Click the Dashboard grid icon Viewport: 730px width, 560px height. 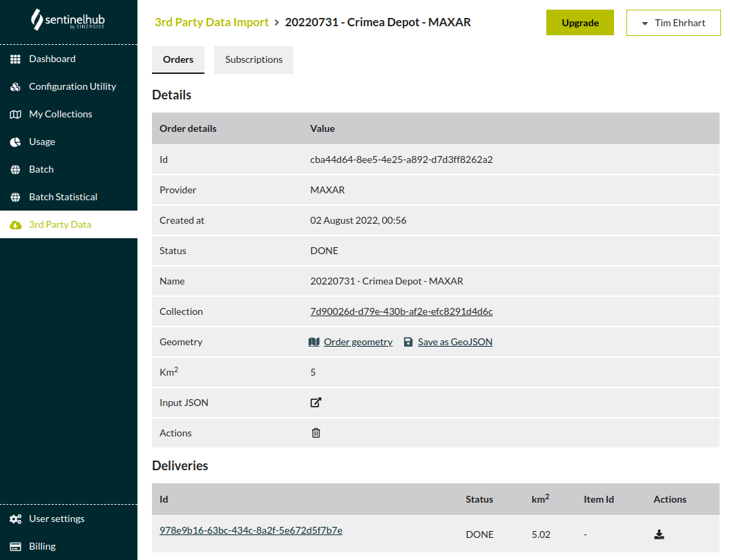[15, 59]
